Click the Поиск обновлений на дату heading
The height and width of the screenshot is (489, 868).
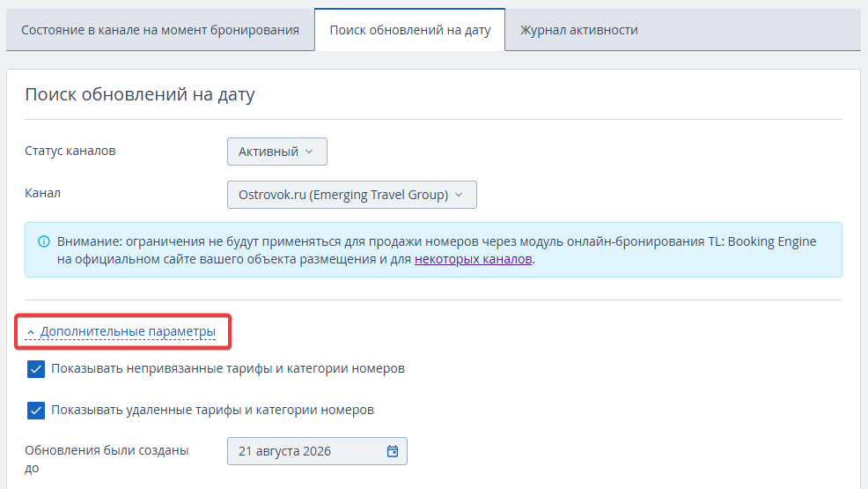click(140, 94)
